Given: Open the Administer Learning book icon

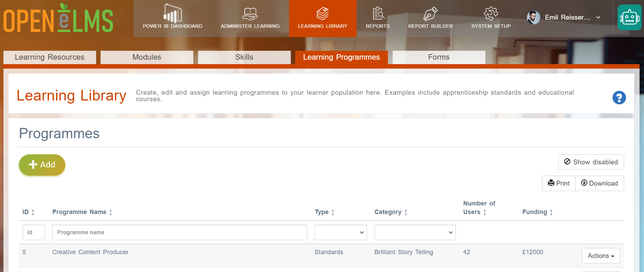Looking at the screenshot, I should point(250,14).
